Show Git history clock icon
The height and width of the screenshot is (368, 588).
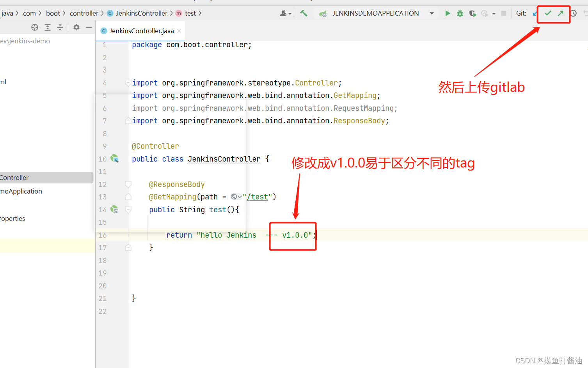[574, 13]
